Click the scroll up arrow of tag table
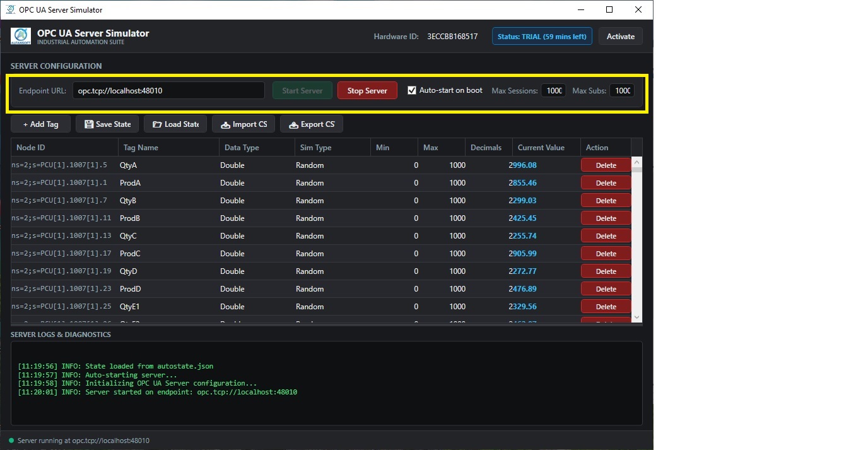Viewport: 868px width, 450px height. point(637,161)
